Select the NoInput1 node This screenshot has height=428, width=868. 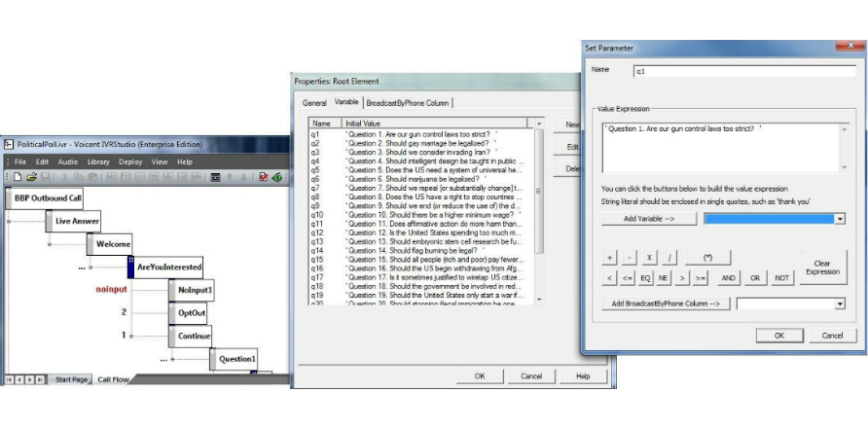[x=192, y=290]
